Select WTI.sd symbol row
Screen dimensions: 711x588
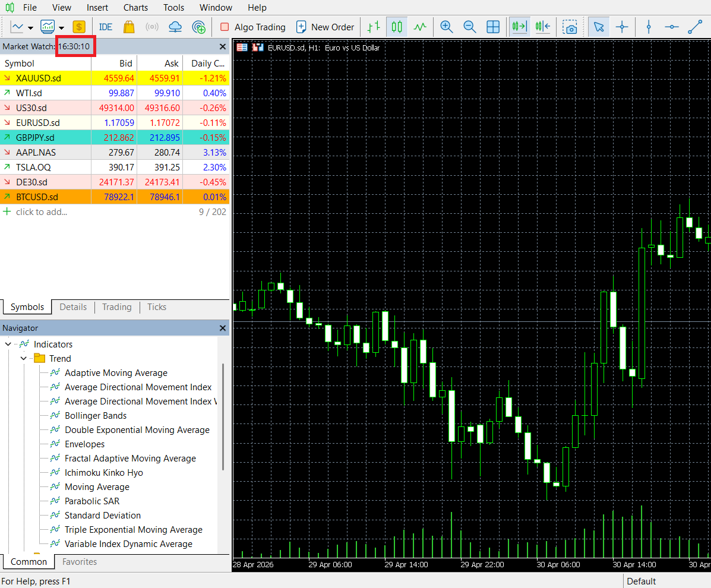click(x=115, y=93)
